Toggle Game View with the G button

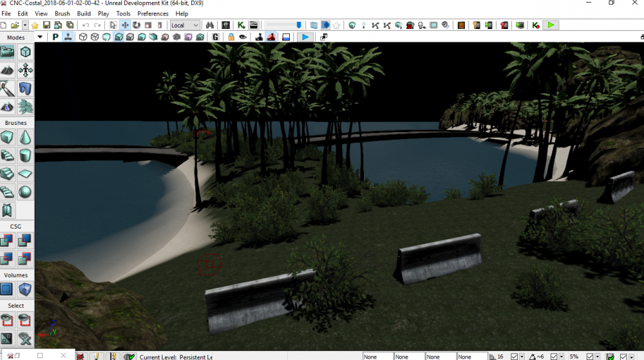pyautogui.click(x=215, y=37)
